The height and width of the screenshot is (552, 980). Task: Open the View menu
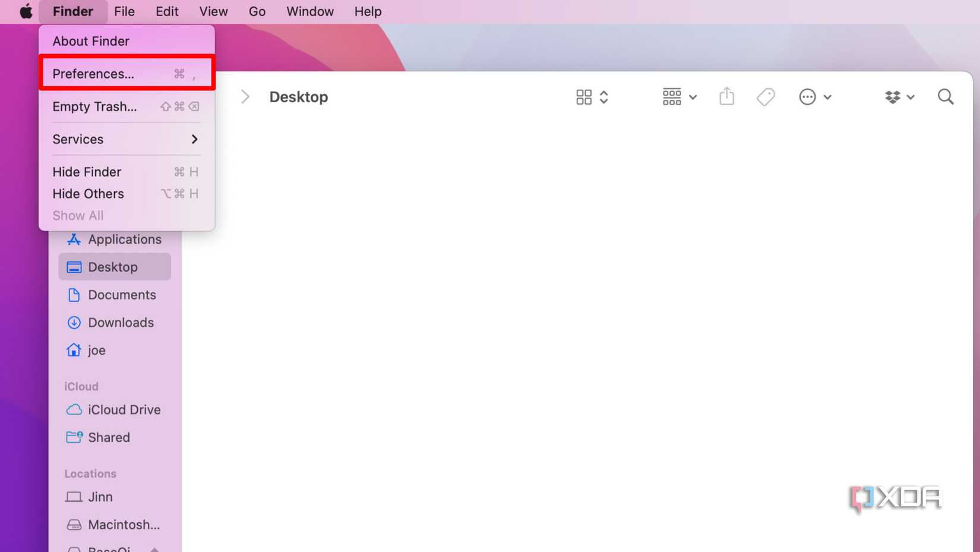[x=213, y=11]
